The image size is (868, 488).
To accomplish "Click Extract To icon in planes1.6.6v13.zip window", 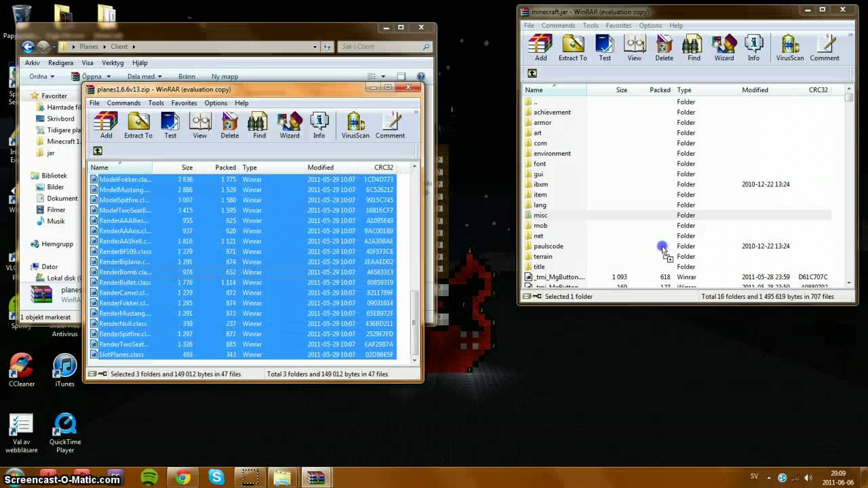I will (x=138, y=125).
